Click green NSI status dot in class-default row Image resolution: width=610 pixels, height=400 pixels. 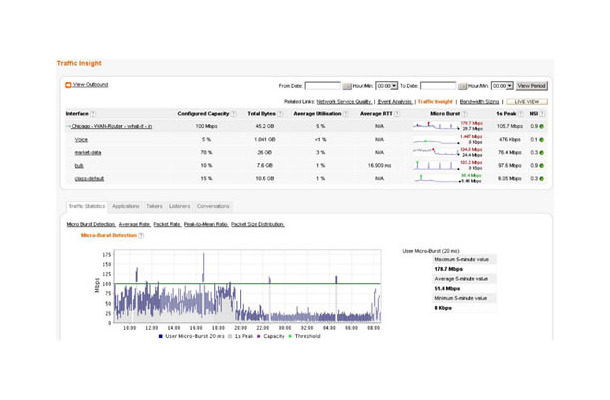[x=542, y=179]
